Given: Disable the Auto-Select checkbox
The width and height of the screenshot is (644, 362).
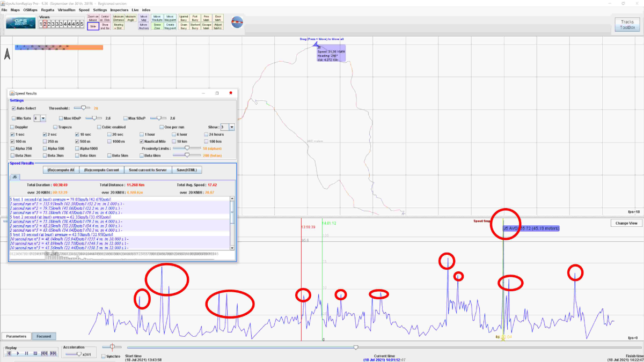Looking at the screenshot, I should click(14, 108).
